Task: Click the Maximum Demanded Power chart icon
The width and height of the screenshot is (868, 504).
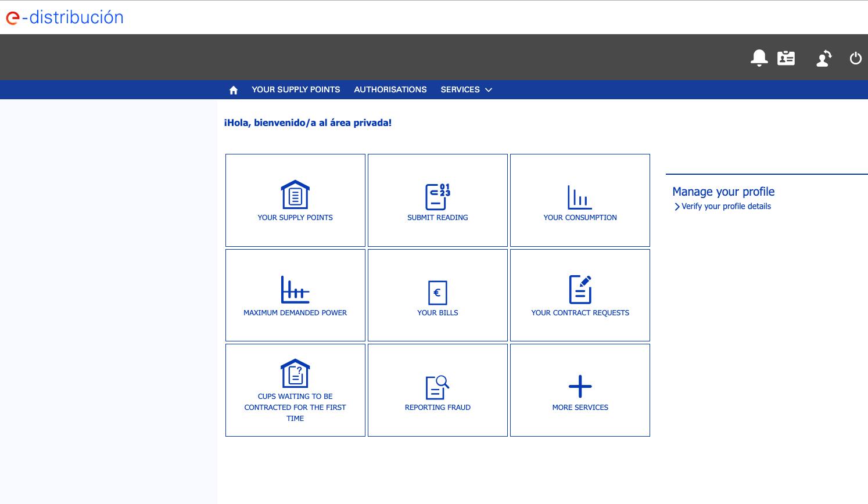Action: click(x=295, y=289)
